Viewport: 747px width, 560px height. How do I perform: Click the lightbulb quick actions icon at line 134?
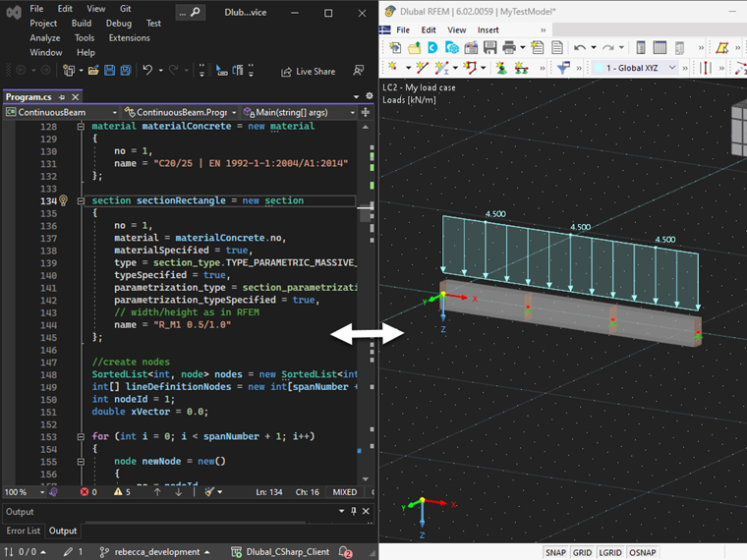pyautogui.click(x=63, y=200)
